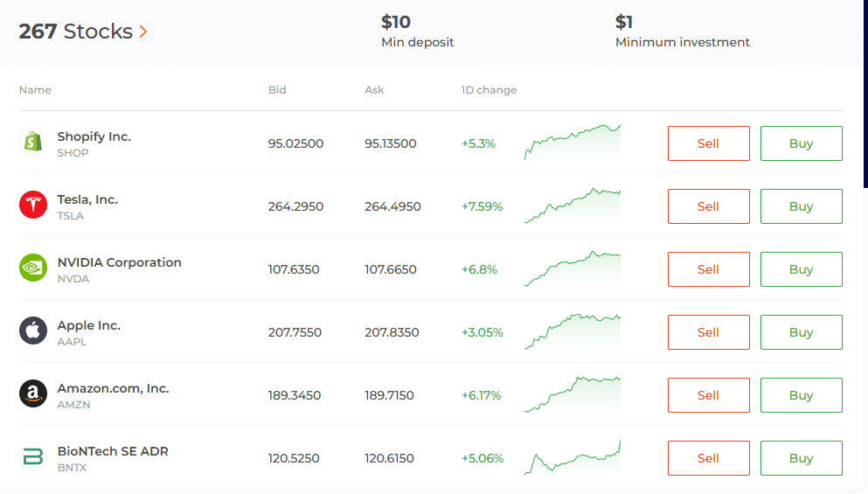
Task: Open the Tesla 1D price chart
Action: [x=573, y=206]
